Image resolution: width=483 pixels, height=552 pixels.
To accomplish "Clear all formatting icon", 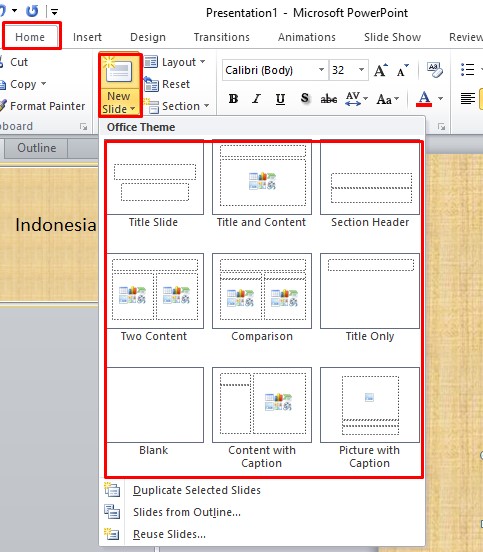I will pos(435,70).
